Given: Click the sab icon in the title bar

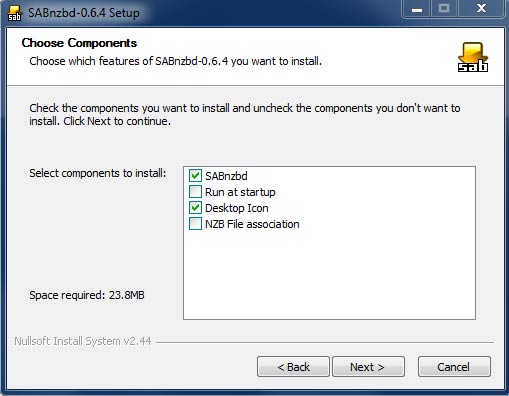Looking at the screenshot, I should coord(14,13).
